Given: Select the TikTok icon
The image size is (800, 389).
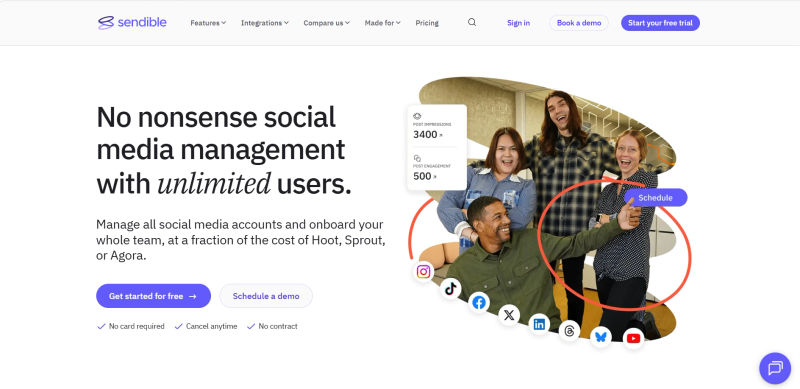Looking at the screenshot, I should 451,289.
